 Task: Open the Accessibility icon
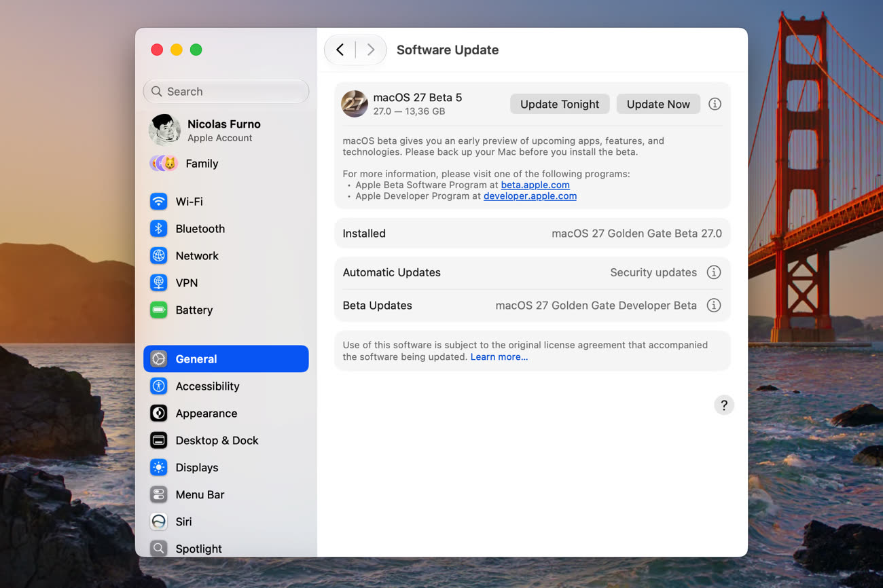pos(158,386)
